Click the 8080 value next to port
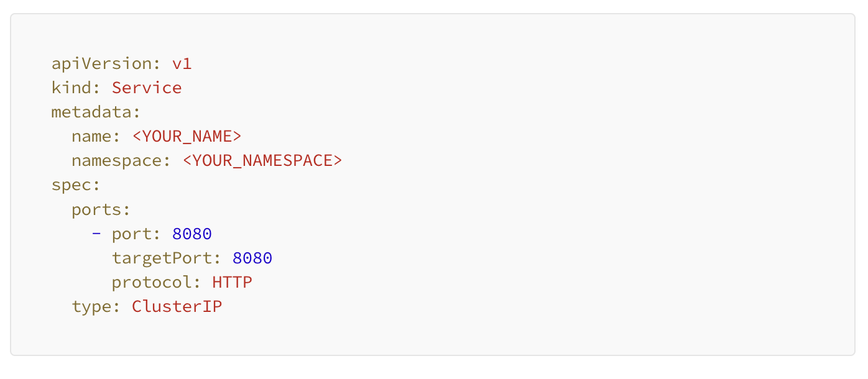The width and height of the screenshot is (868, 379). (192, 234)
